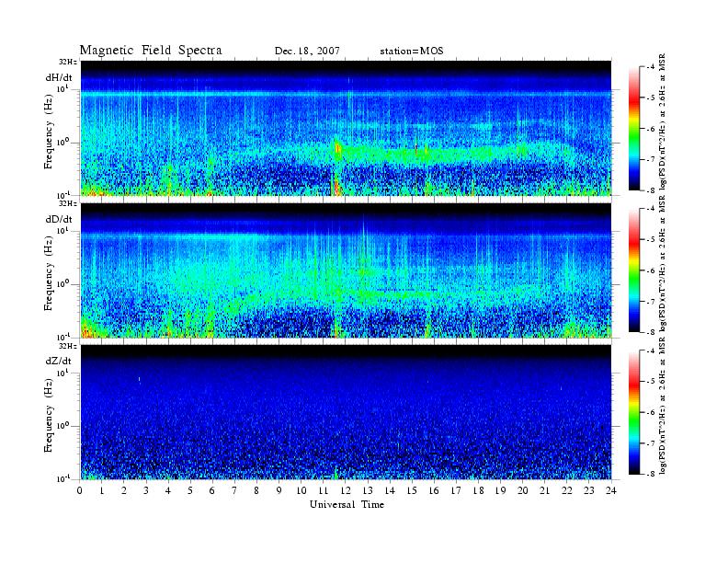This screenshot has height=563, width=728.
Task: Click the date 'Dec. 18, 2007'
Action: pyautogui.click(x=307, y=51)
